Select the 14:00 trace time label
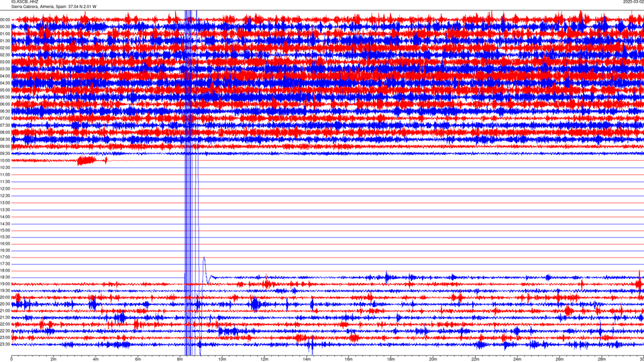The image size is (644, 362). [x=5, y=217]
